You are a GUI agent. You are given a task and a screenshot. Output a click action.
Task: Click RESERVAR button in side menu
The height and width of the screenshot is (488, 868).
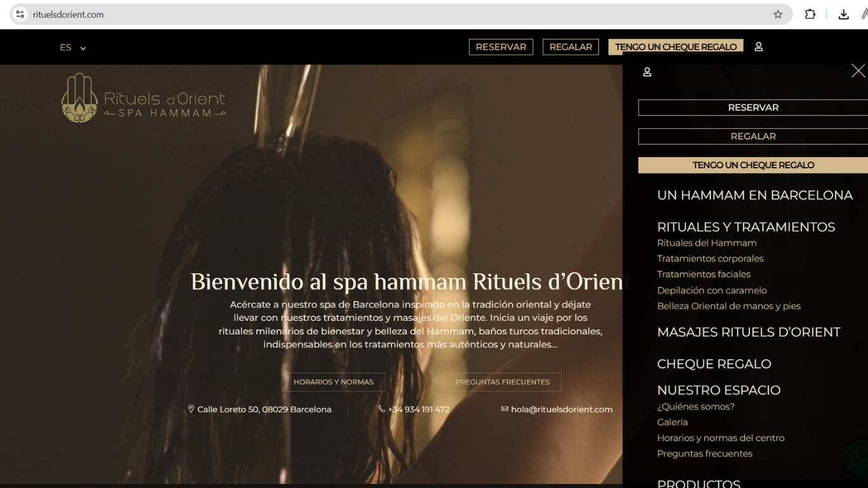coord(753,107)
